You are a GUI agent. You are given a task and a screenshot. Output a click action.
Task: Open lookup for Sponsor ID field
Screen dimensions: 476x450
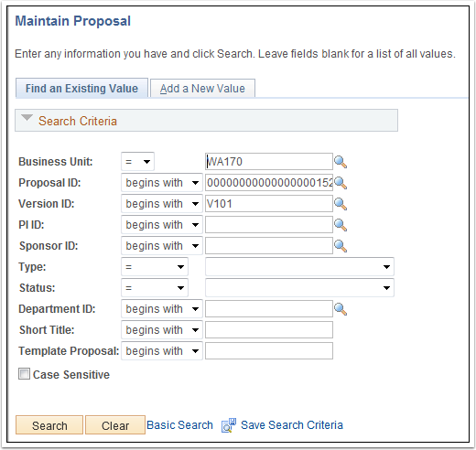point(341,246)
